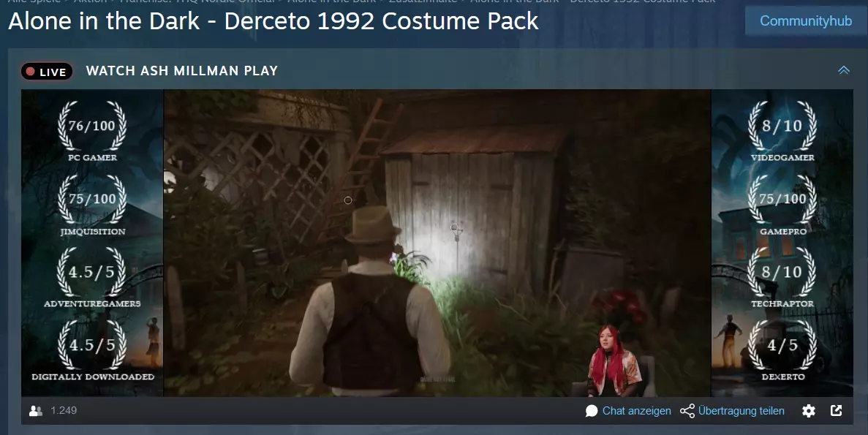The image size is (868, 435).
Task: Click the live gameplay video stream
Action: (437, 243)
